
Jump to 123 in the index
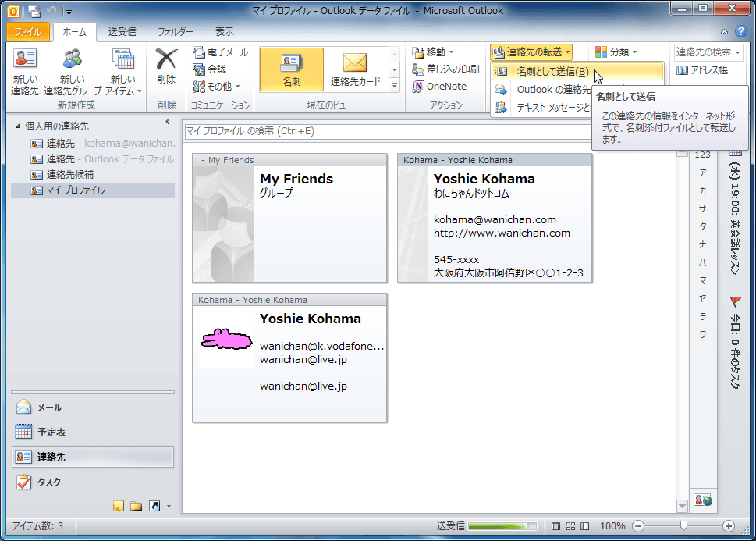coord(702,155)
